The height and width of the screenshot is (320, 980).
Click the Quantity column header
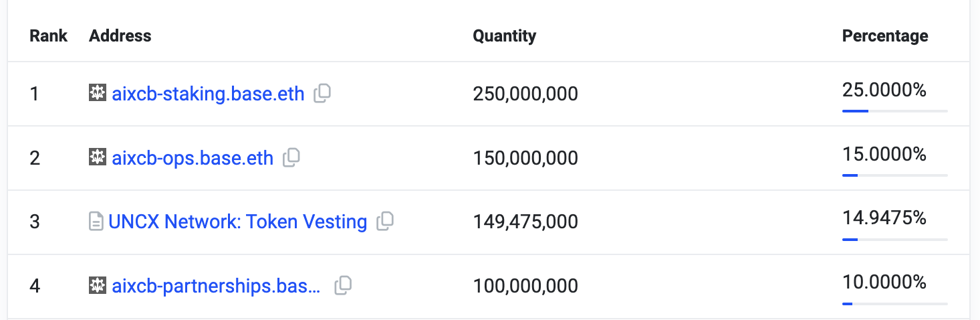coord(505,35)
